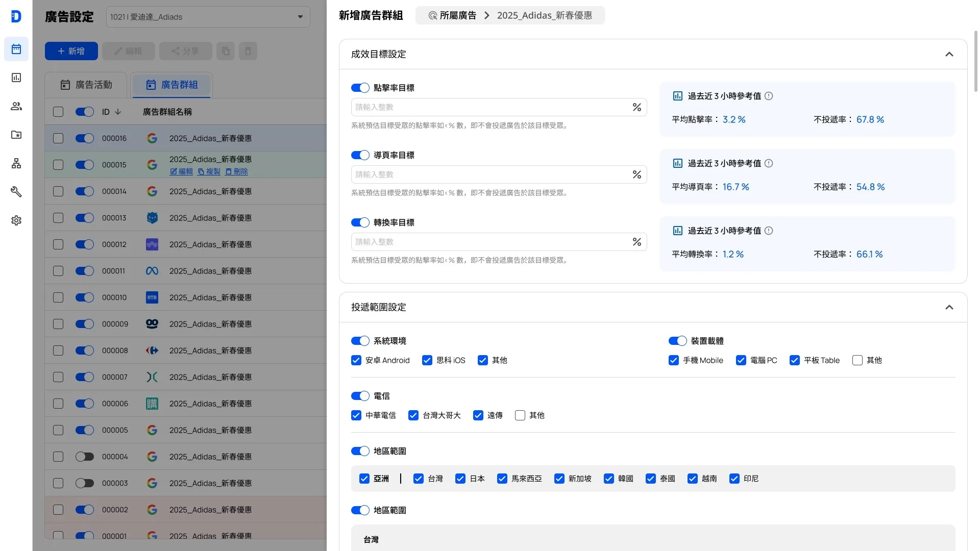
Task: Switch to the 廣告活動 tab
Action: (86, 85)
